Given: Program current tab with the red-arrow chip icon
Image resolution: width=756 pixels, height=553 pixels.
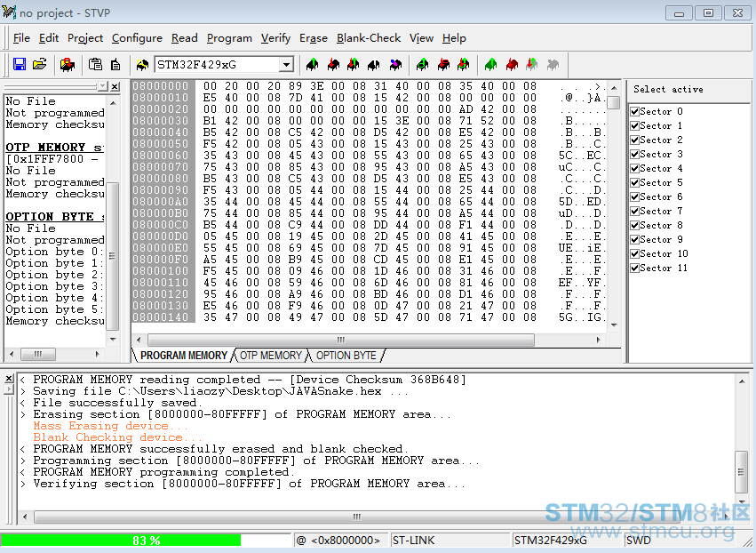Looking at the screenshot, I should pos(333,64).
